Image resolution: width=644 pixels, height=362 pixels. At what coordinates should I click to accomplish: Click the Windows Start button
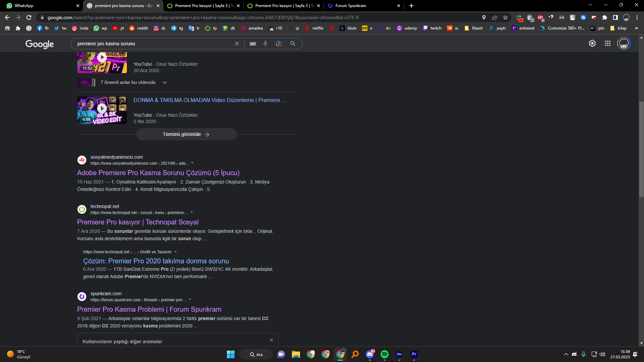231,354
